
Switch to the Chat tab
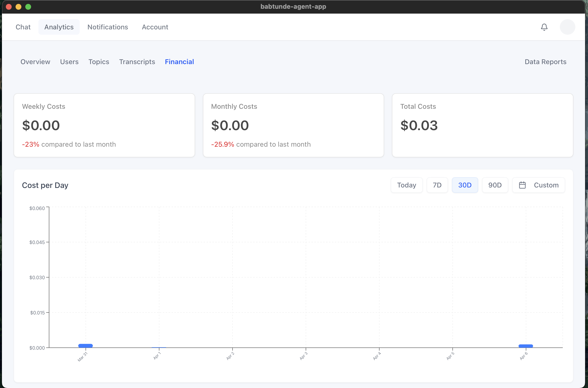tap(23, 27)
